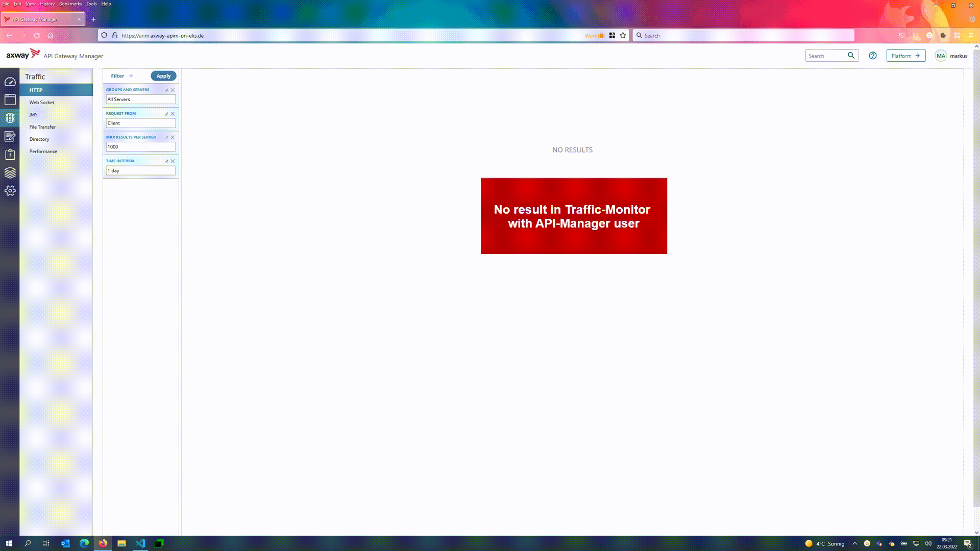Click the Help question mark icon
Viewport: 980px width, 551px height.
pyautogui.click(x=873, y=55)
